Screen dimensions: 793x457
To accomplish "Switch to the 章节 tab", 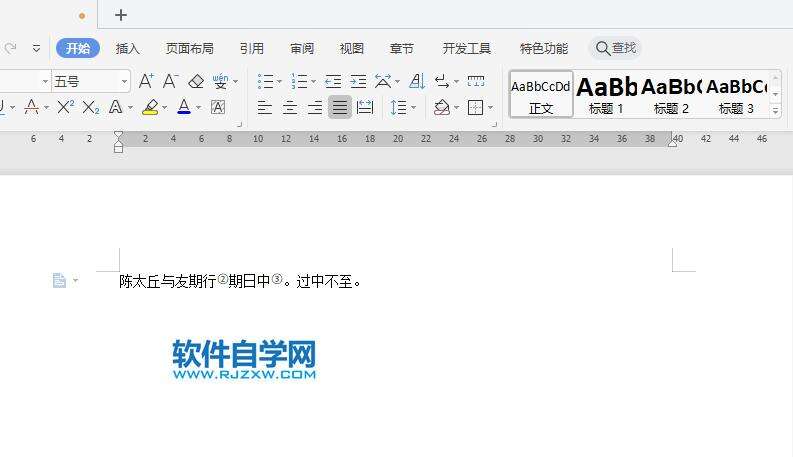I will pyautogui.click(x=402, y=49).
